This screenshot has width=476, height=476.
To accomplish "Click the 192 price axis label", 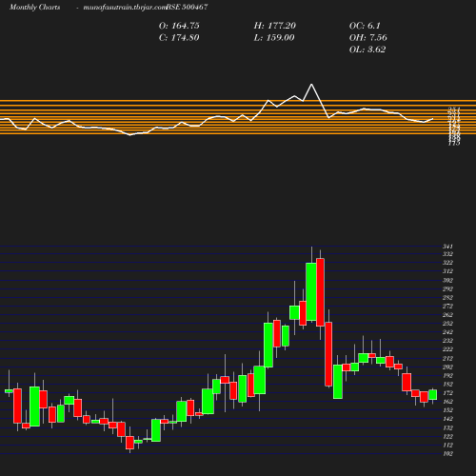I will (447, 376).
